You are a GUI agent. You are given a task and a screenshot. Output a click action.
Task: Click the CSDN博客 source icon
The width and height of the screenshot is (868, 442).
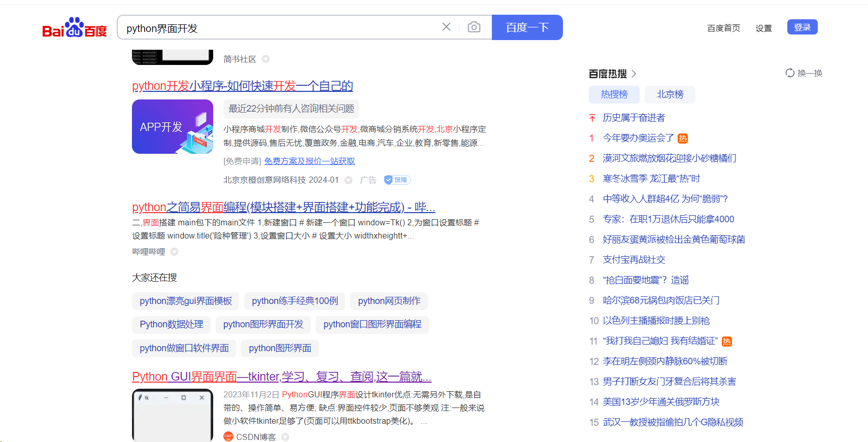(x=228, y=436)
